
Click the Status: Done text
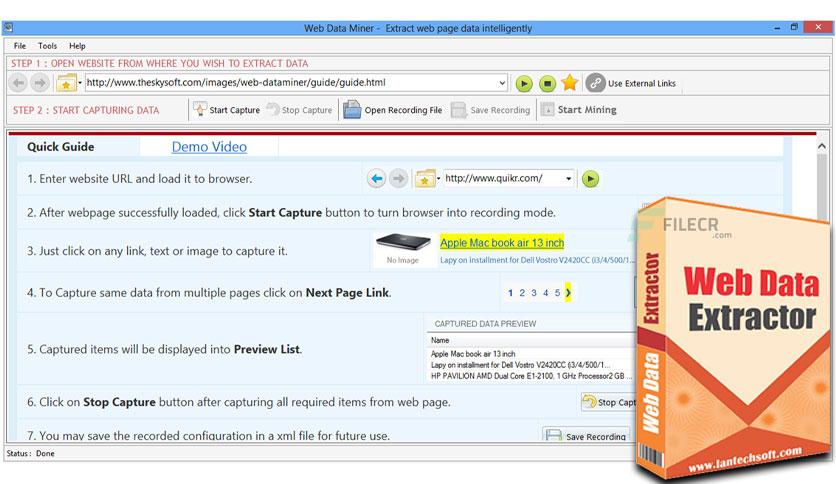pyautogui.click(x=30, y=454)
